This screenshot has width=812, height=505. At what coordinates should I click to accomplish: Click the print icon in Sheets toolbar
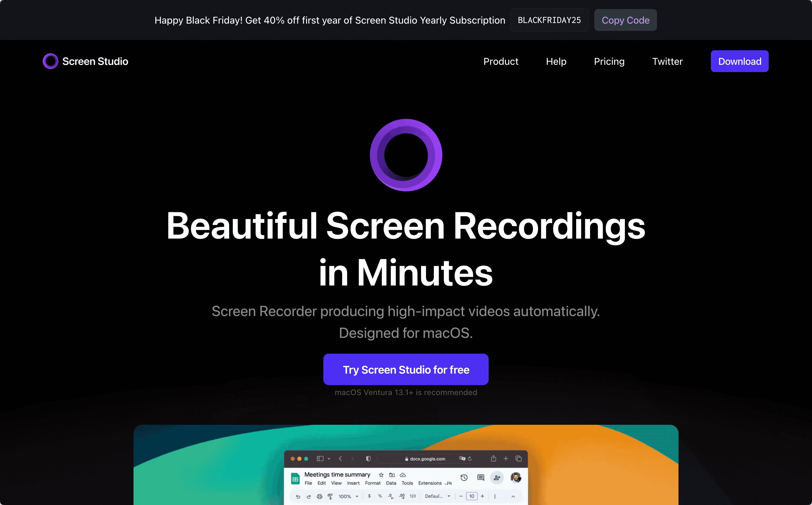click(x=319, y=496)
